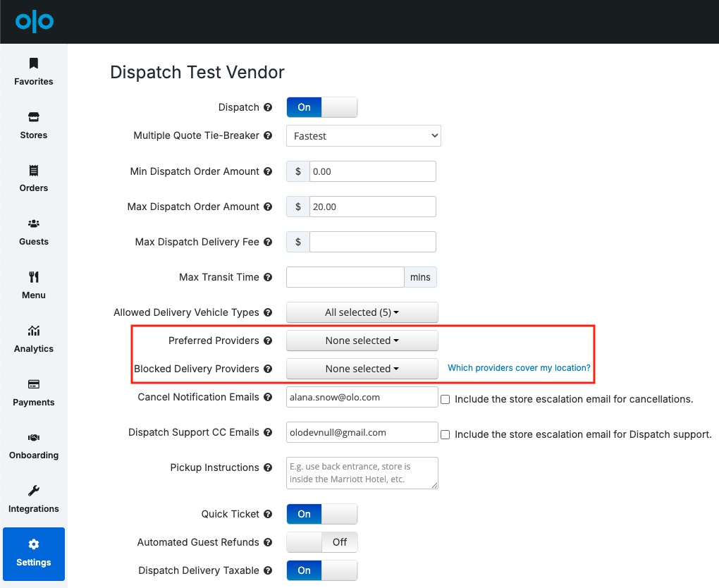Click help icon for Dispatch Delivery Taxable
The height and width of the screenshot is (588, 719).
coord(268,570)
